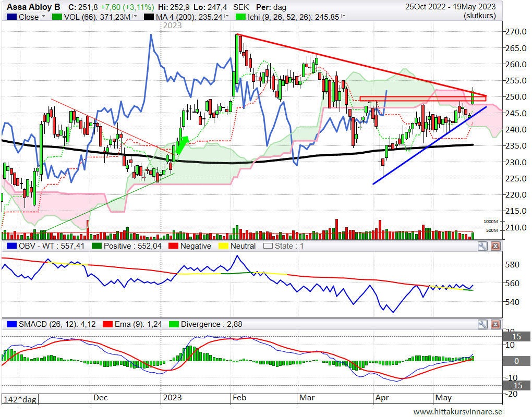
Task: Click the Assa Abloy B chart title
Action: (33, 7)
